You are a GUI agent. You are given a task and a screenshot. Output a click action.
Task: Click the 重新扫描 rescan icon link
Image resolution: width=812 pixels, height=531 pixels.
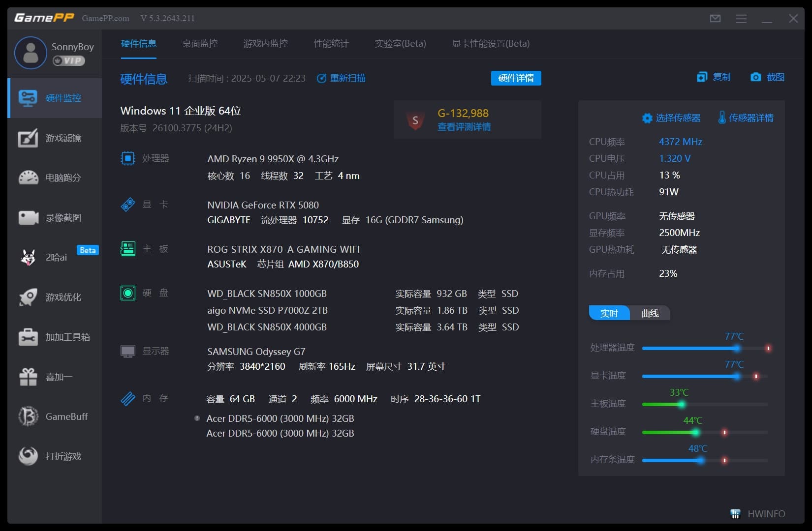[341, 78]
